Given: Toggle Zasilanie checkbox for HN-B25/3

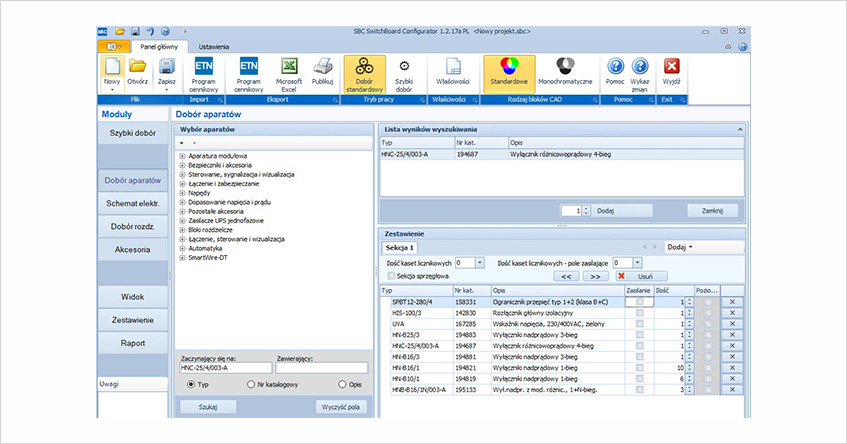Looking at the screenshot, I should [x=640, y=335].
